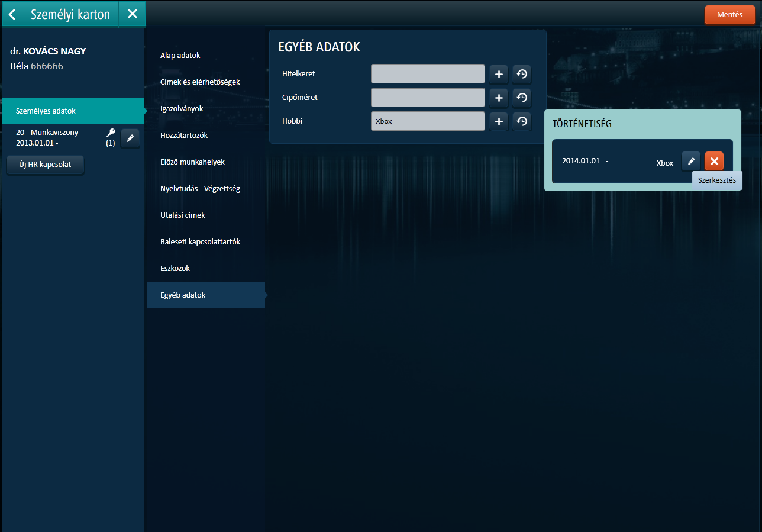Edit the 20 - Munkaviszony relation
The width and height of the screenshot is (762, 532).
click(130, 138)
